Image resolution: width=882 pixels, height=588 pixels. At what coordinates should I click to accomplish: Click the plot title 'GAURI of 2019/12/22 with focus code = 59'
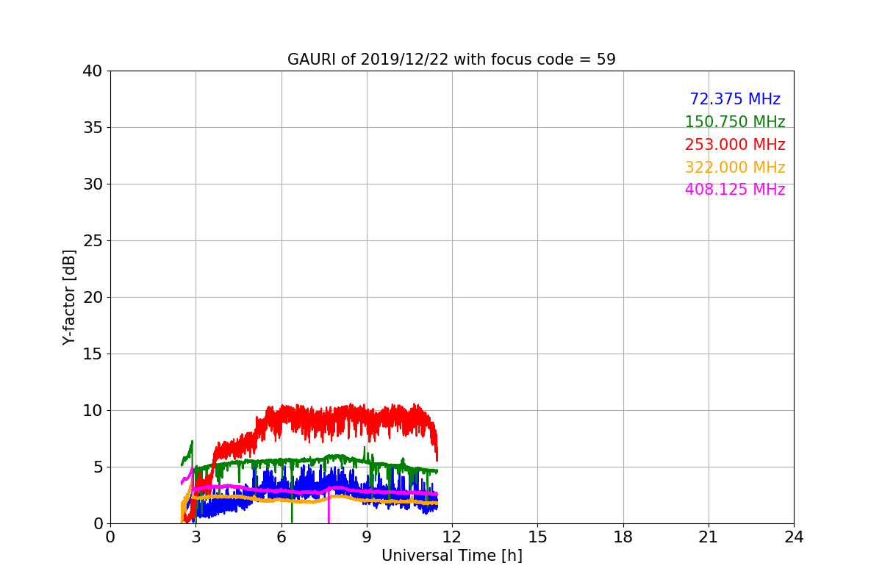pyautogui.click(x=451, y=60)
